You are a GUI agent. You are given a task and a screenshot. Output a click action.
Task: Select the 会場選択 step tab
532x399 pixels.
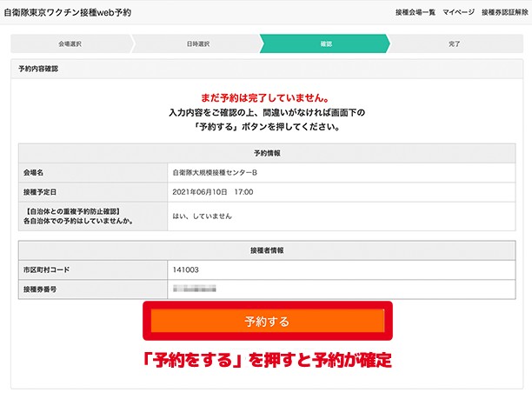70,43
